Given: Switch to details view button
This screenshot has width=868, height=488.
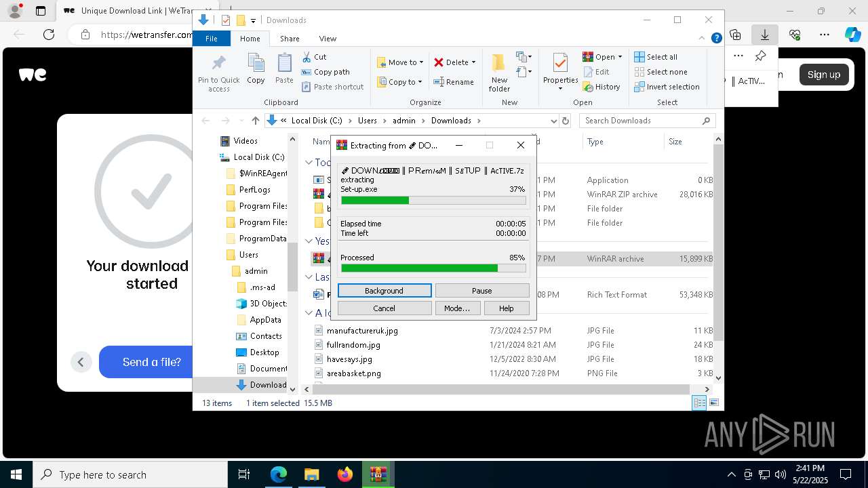Looking at the screenshot, I should (699, 403).
